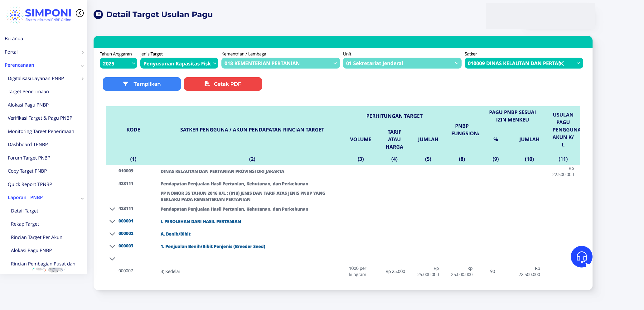Click the SIMPONI logo

[x=39, y=15]
